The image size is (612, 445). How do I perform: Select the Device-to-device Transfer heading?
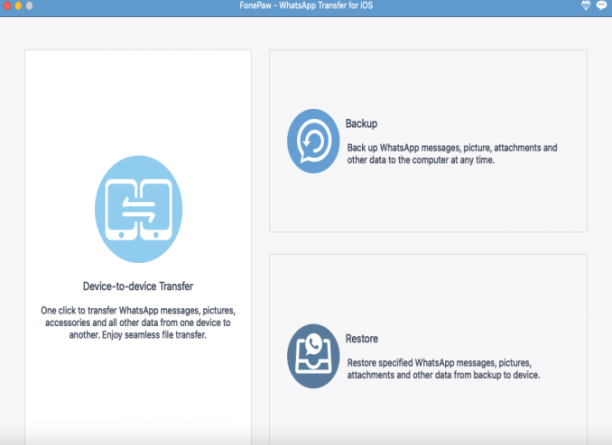tap(138, 286)
